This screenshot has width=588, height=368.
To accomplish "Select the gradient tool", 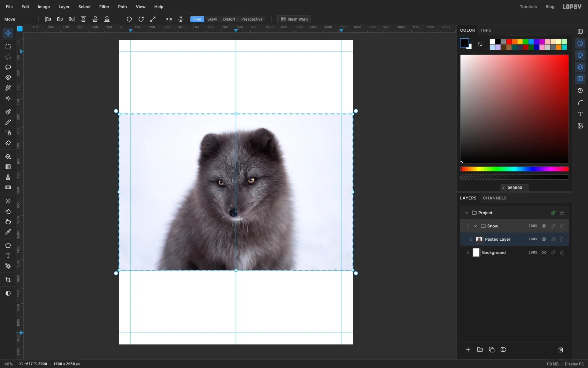I will coord(8,167).
